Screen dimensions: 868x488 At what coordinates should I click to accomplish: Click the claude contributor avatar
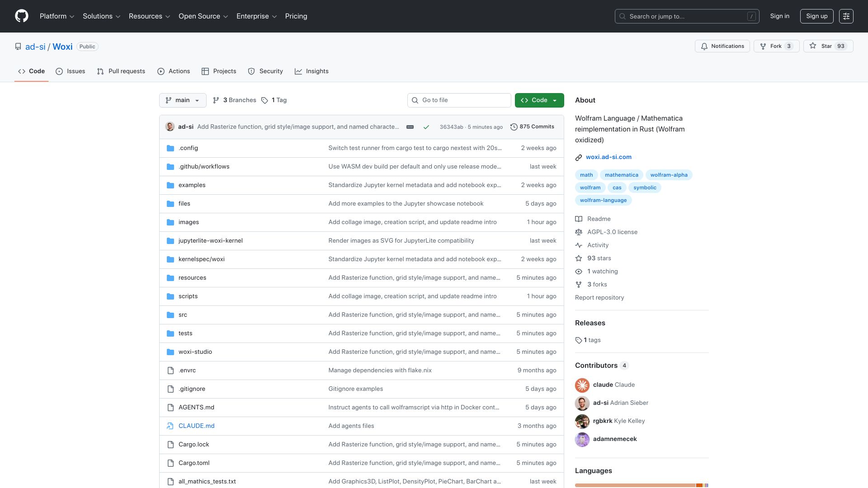pyautogui.click(x=582, y=385)
